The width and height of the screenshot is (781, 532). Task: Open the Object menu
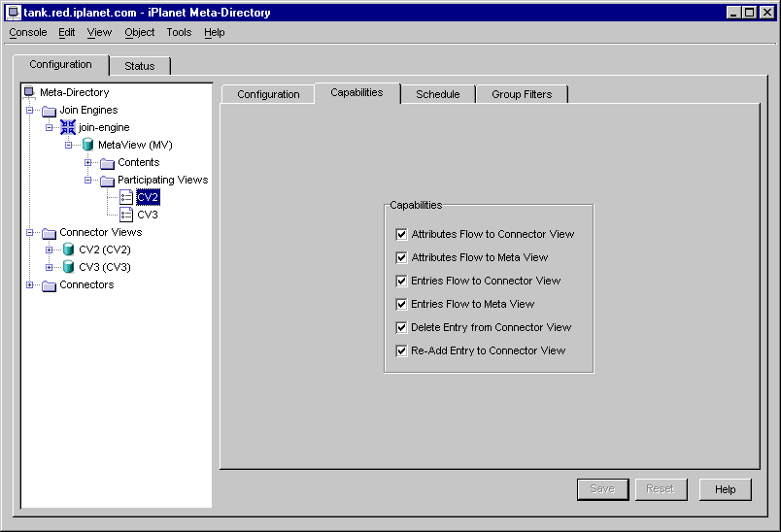coord(140,32)
